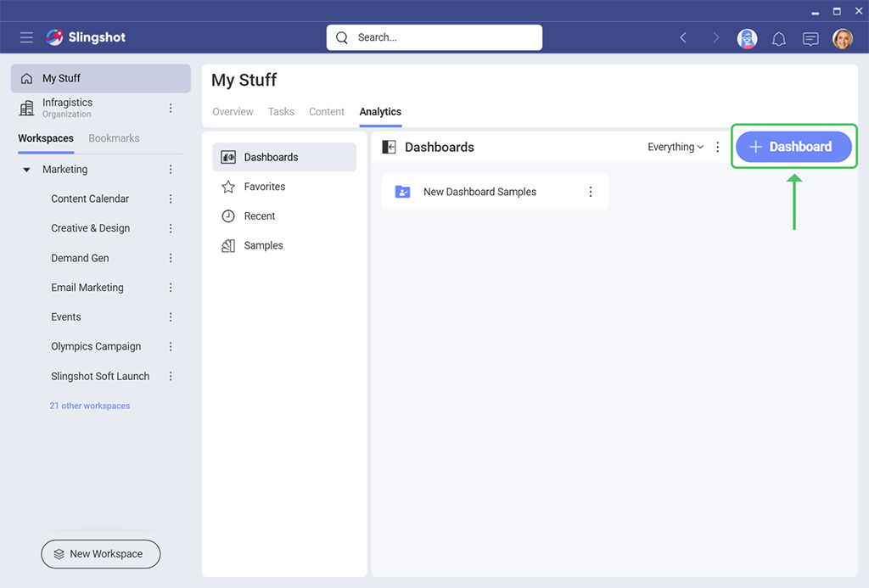The height and width of the screenshot is (588, 869).
Task: Open Olympics Campaign more options
Action: (x=171, y=346)
